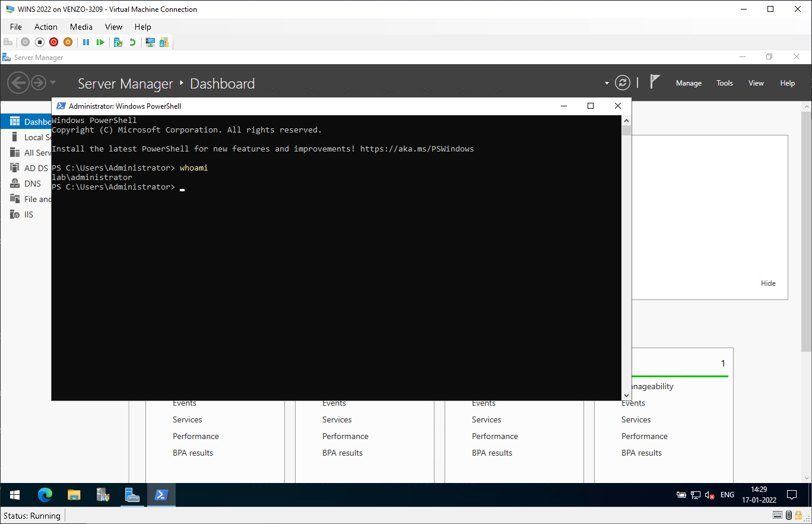Select DNS in the sidebar
The height and width of the screenshot is (524, 812).
point(26,183)
